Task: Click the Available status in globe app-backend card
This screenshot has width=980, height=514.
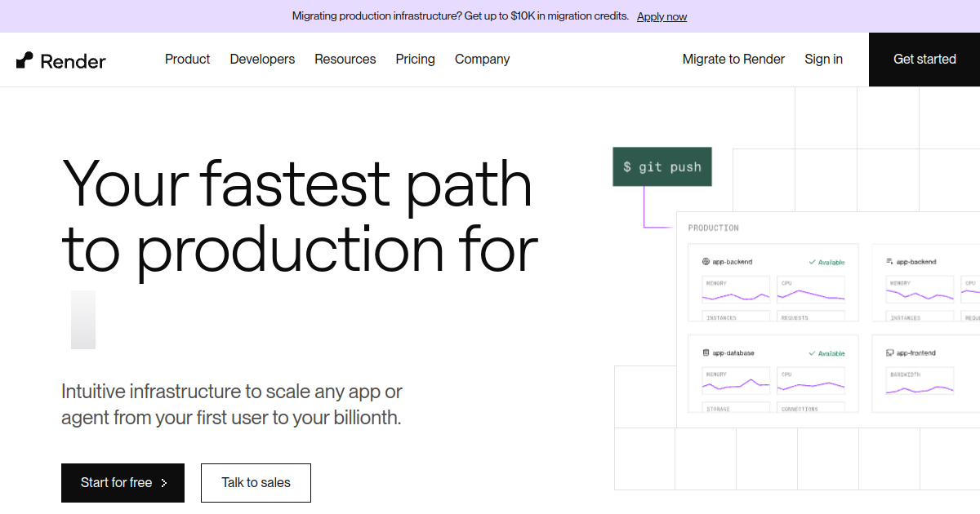Action: click(x=826, y=263)
